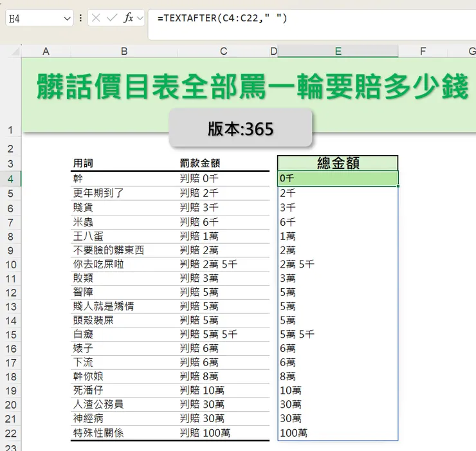Screen dimensions: 476x451
Task: Select cell 白癡
Action: click(x=124, y=335)
